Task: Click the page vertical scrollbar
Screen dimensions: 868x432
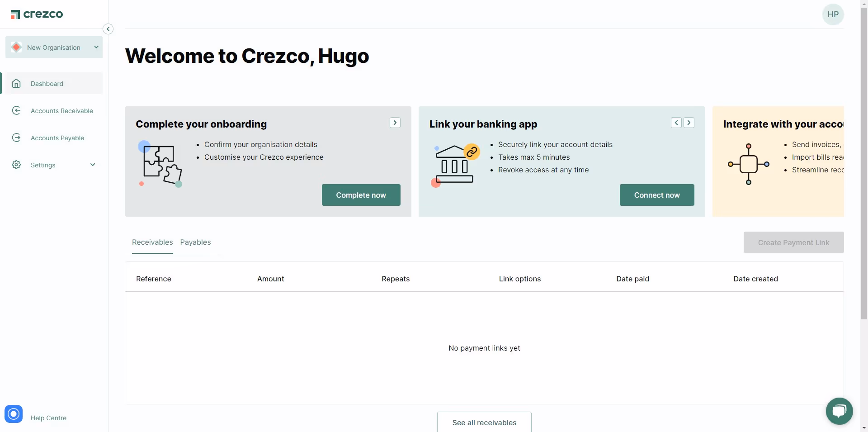Action: click(864, 163)
